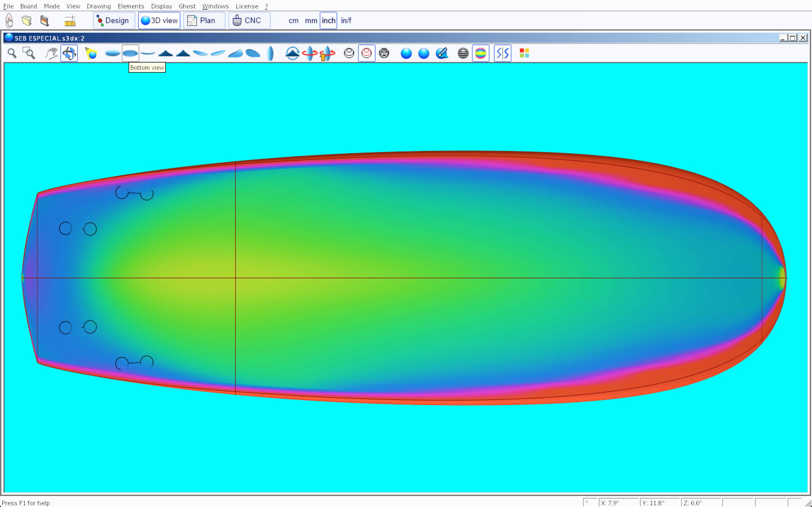Screen dimensions: 812x507
Task: Set units to cm
Action: pos(293,21)
